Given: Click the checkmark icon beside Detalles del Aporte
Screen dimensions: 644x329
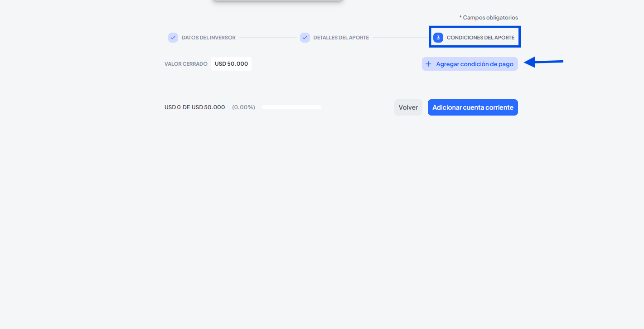Looking at the screenshot, I should pos(305,38).
